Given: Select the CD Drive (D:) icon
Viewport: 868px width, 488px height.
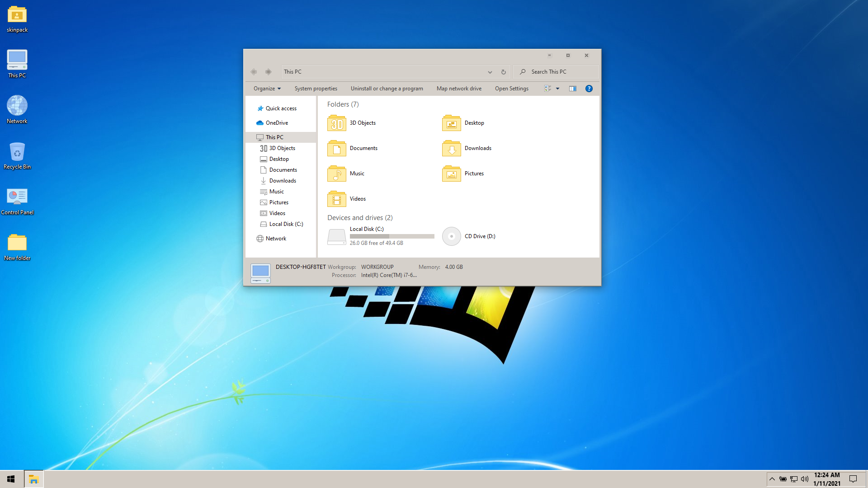Looking at the screenshot, I should (451, 236).
